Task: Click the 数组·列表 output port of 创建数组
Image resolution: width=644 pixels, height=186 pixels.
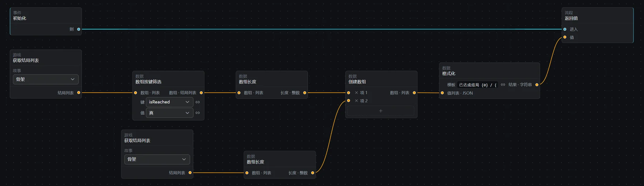Action: pyautogui.click(x=414, y=93)
